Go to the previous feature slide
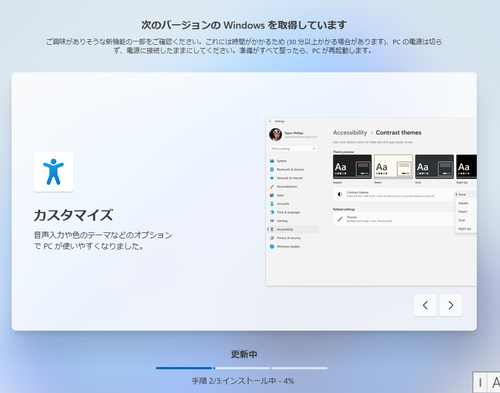500x393 pixels. click(x=425, y=305)
